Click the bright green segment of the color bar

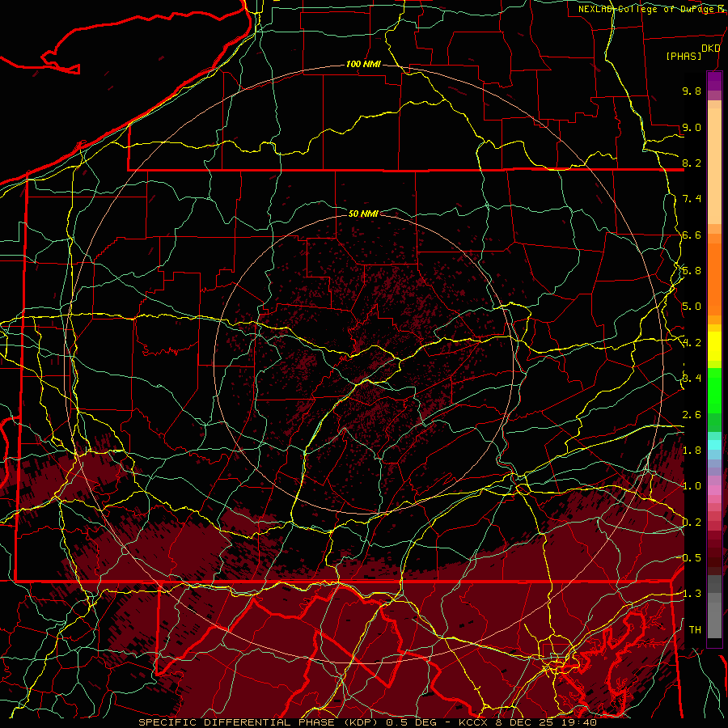(x=714, y=391)
